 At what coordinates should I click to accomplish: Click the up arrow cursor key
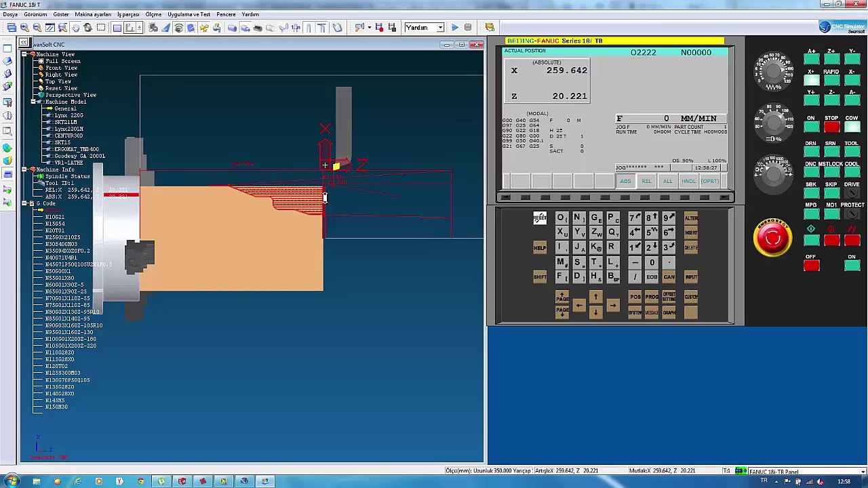pos(596,297)
